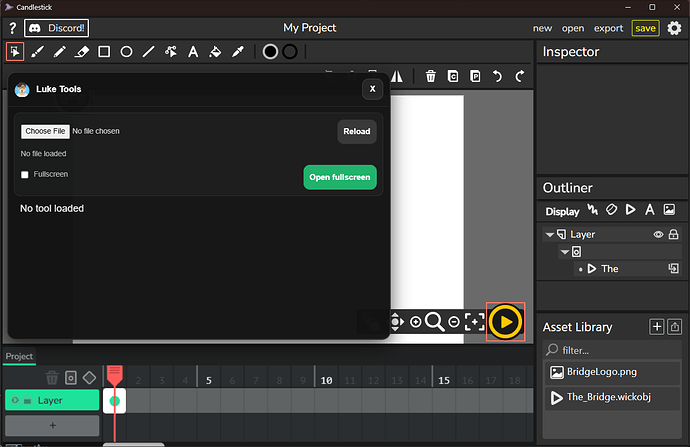This screenshot has height=447, width=690.
Task: Collapse the frame node under Layer
Action: click(x=564, y=252)
